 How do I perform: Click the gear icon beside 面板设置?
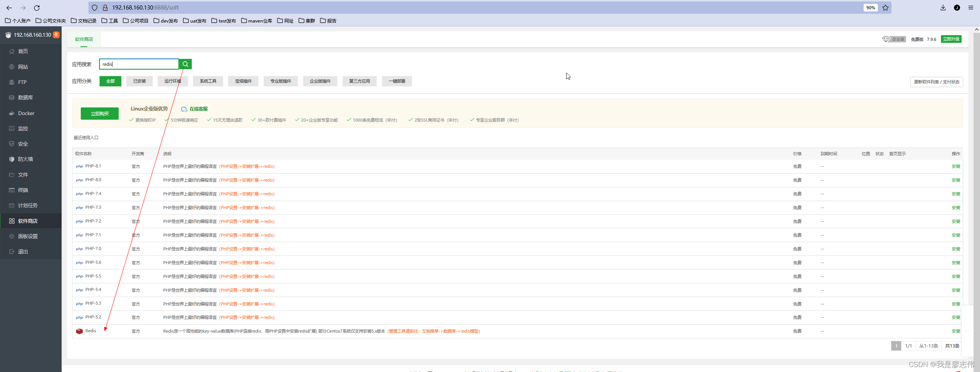click(x=12, y=236)
